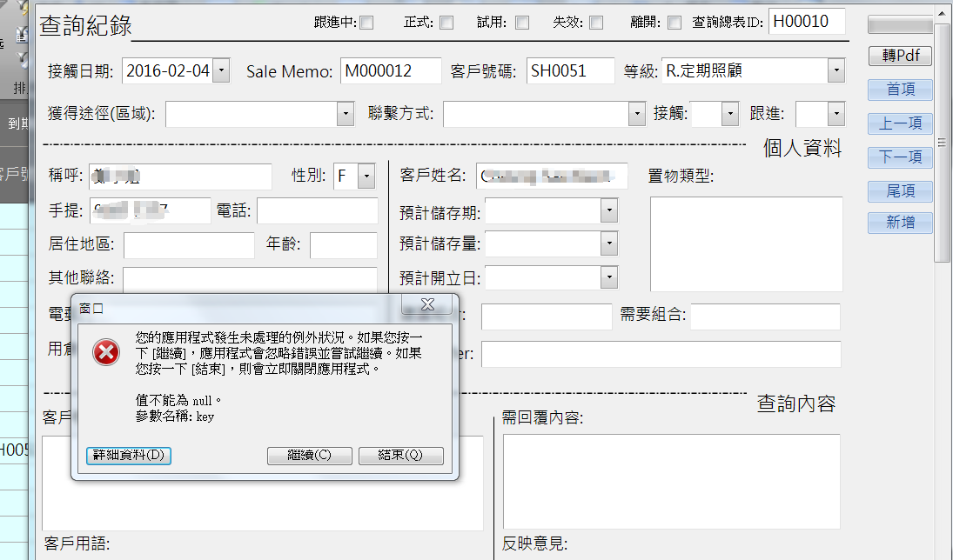Click the 手提 input field

(150, 210)
